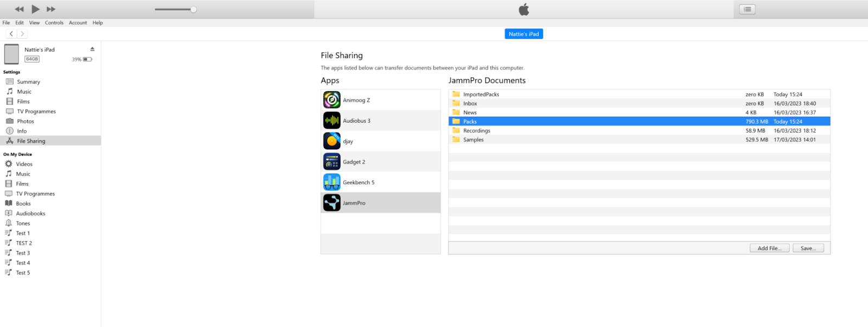Adjust the volume slider knob
Screen dimensions: 868x327
click(x=193, y=9)
